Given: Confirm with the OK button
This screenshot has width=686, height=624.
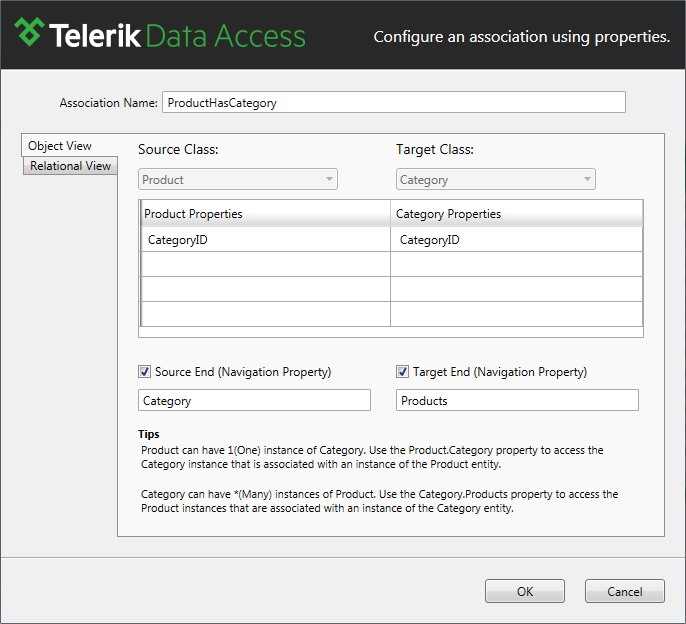Looking at the screenshot, I should click(525, 591).
